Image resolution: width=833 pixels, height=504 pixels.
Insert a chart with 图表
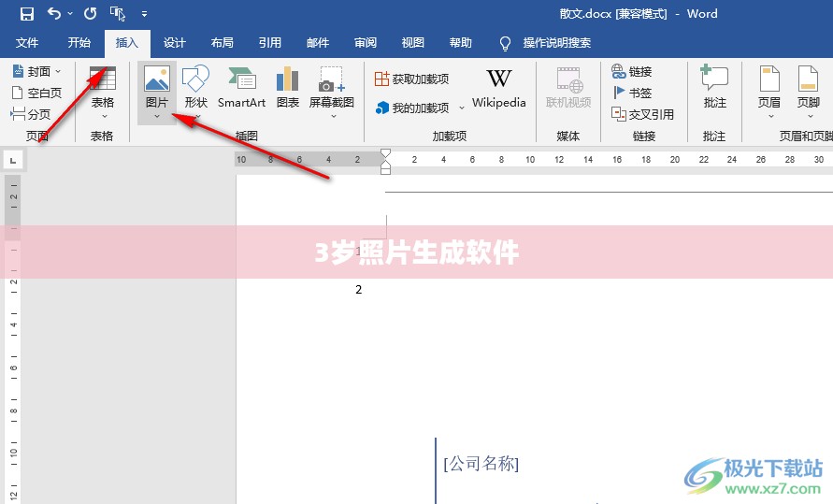287,88
